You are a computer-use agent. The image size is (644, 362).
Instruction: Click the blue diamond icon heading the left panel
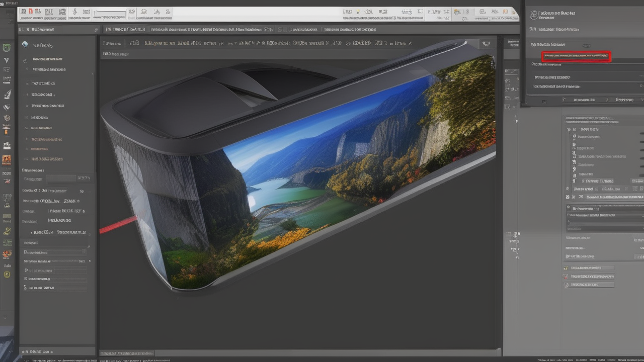tap(25, 44)
